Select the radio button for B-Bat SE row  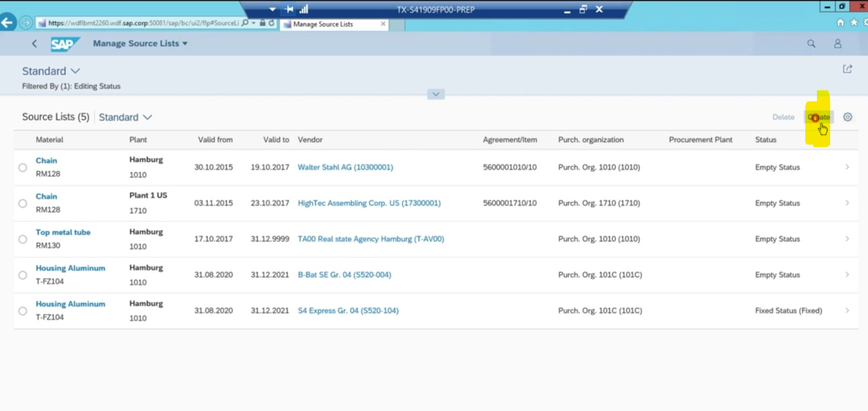(23, 275)
